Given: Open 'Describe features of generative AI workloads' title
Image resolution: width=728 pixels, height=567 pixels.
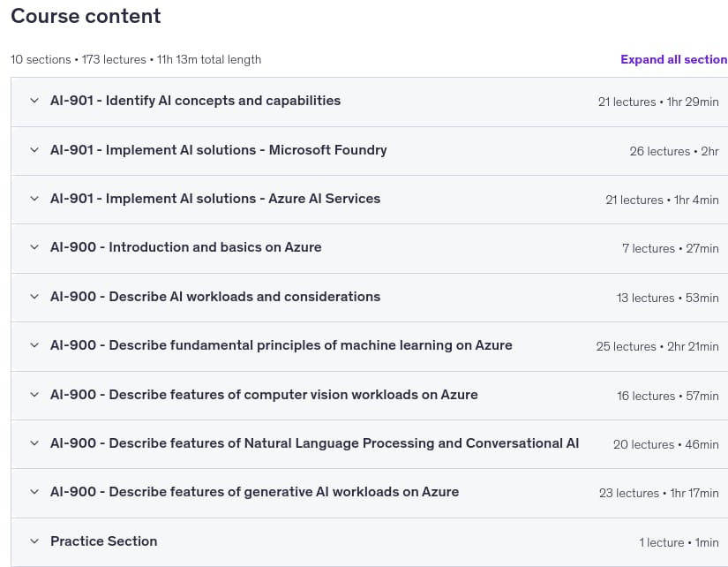Looking at the screenshot, I should 254,492.
